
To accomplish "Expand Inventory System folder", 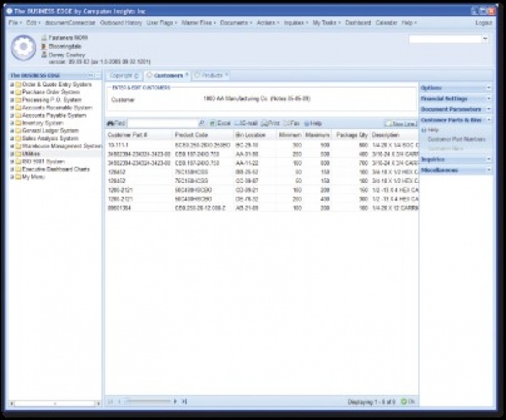I will pyautogui.click(x=12, y=123).
